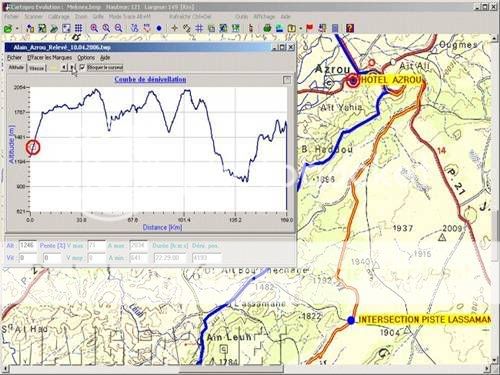Screen dimensions: 500x375
Task: Click the second magnifier zoom icon
Action: point(106,28)
